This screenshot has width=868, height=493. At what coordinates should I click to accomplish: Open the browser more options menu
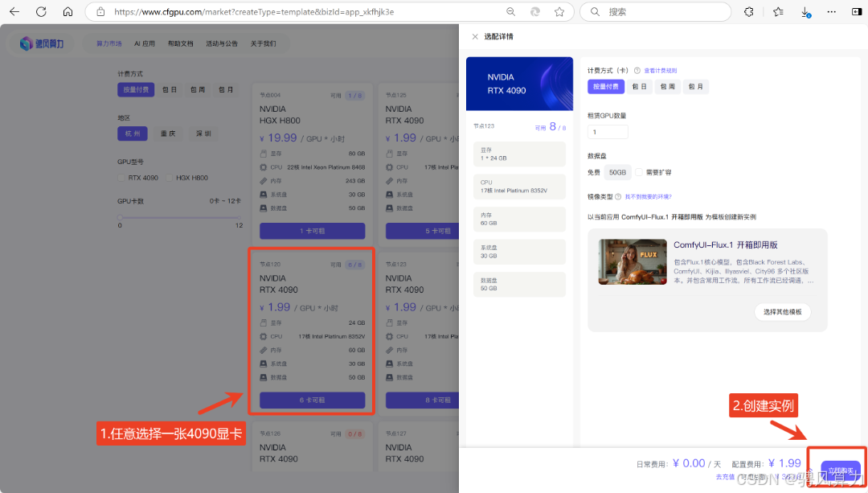point(832,11)
